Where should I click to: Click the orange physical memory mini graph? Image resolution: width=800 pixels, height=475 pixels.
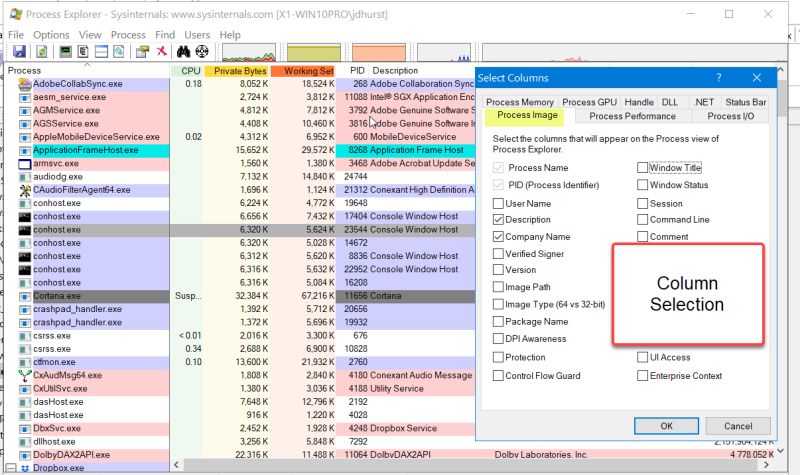pyautogui.click(x=379, y=53)
